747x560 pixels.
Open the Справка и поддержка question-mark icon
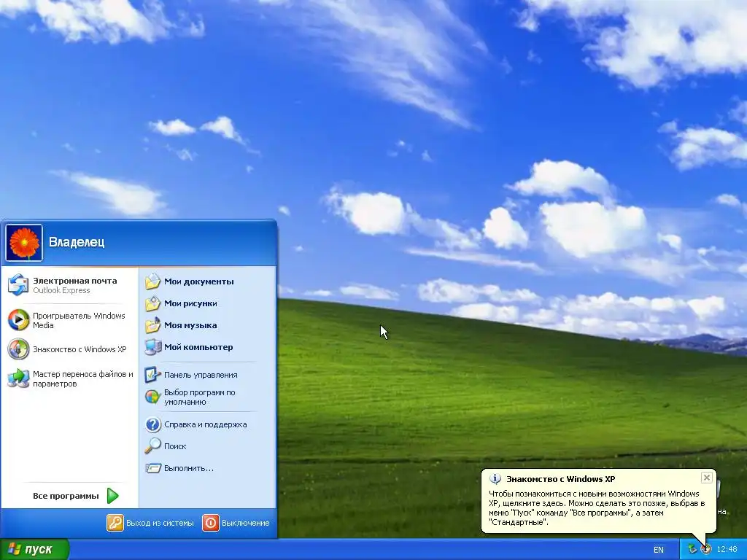pos(153,424)
